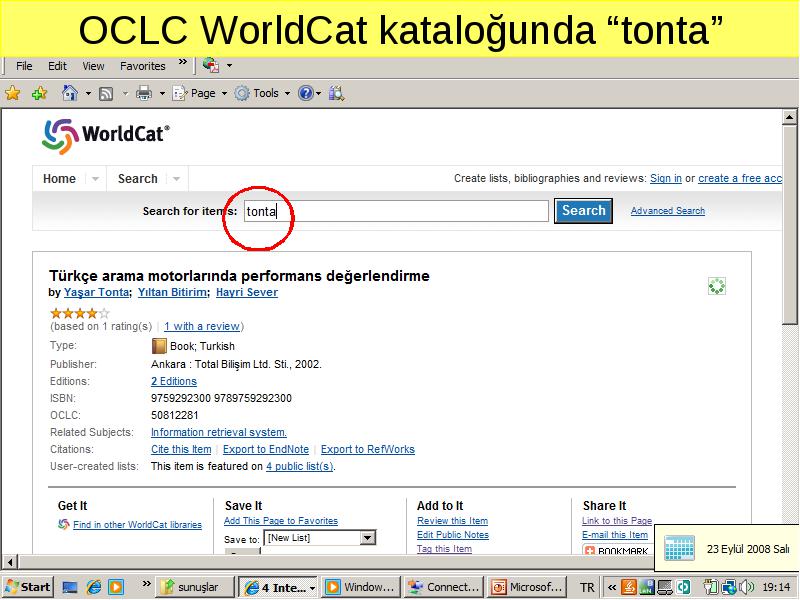
Task: Click the WorldCat logo
Action: (106, 136)
